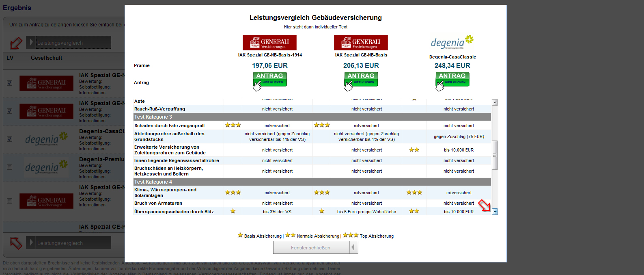The width and height of the screenshot is (644, 275).
Task: Click single star beside 'bis 3% der VS'
Action: pyautogui.click(x=233, y=211)
